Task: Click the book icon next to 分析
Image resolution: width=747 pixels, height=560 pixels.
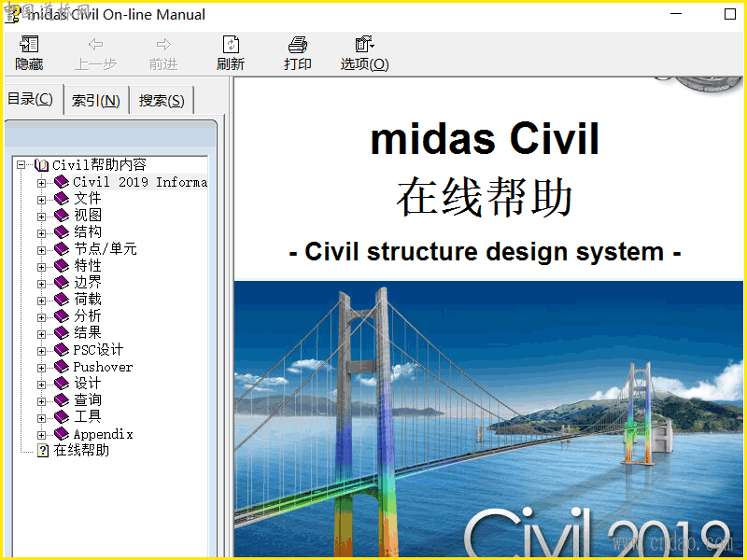Action: (62, 316)
